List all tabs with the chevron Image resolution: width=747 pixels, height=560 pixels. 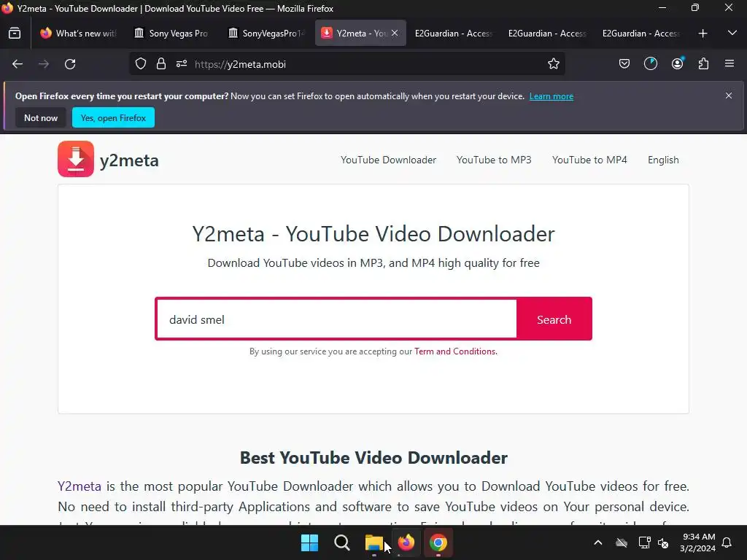[732, 33]
